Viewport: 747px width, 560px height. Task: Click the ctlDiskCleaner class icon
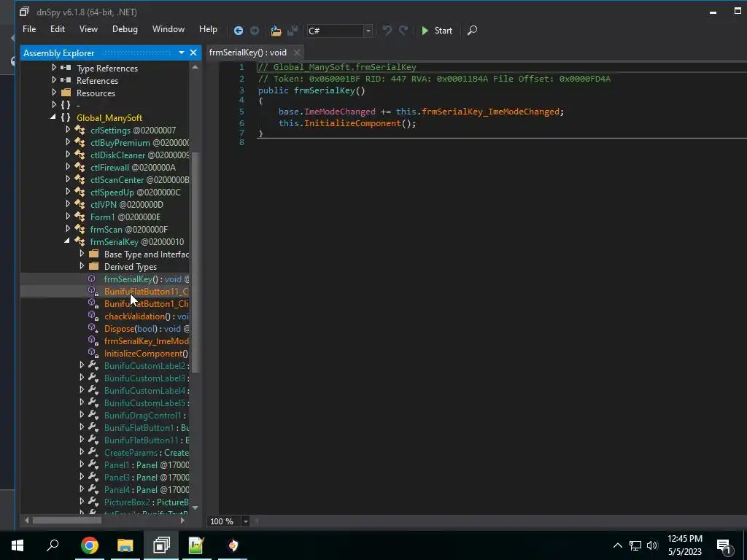(x=80, y=155)
